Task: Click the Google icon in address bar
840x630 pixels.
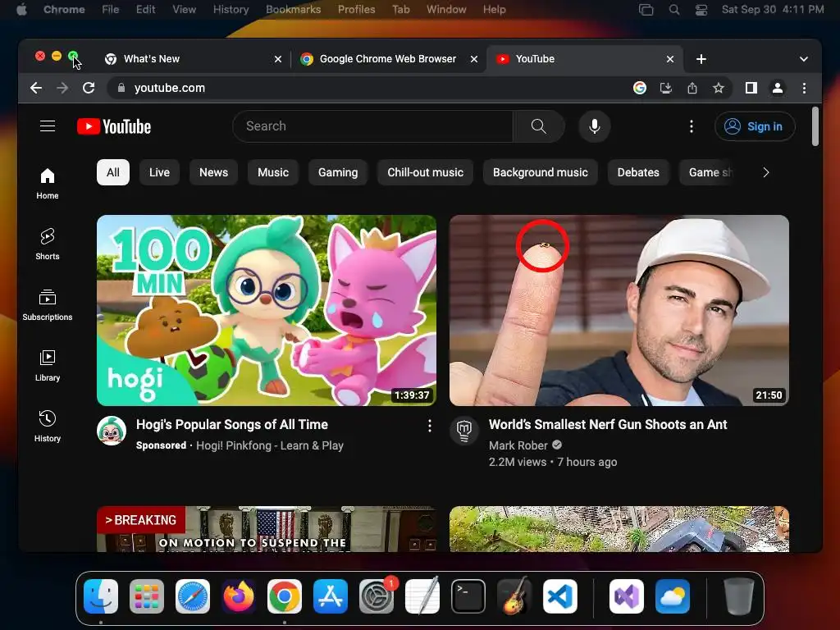Action: (640, 88)
